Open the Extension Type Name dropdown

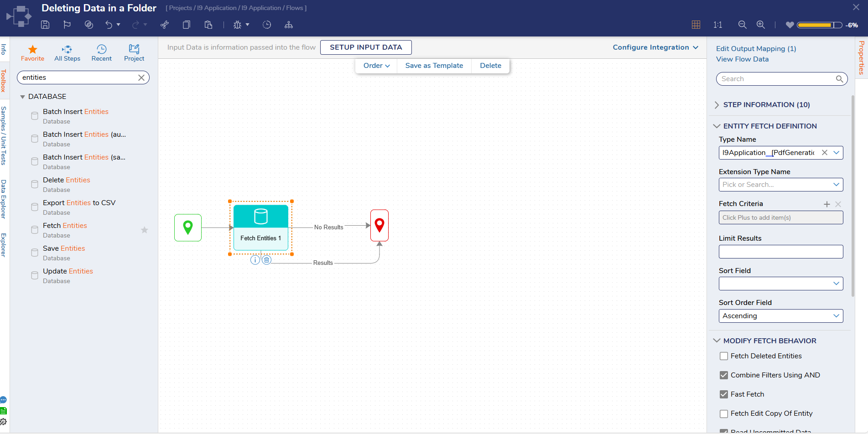[780, 185]
